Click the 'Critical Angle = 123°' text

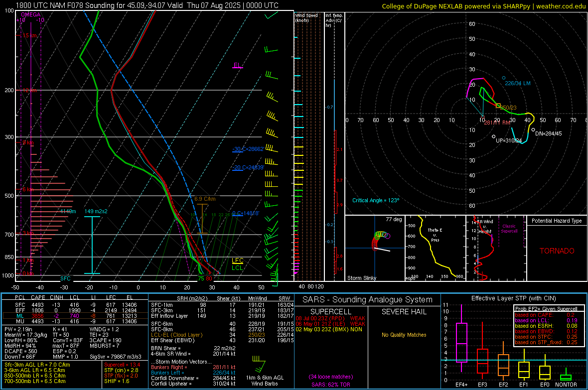click(x=376, y=200)
